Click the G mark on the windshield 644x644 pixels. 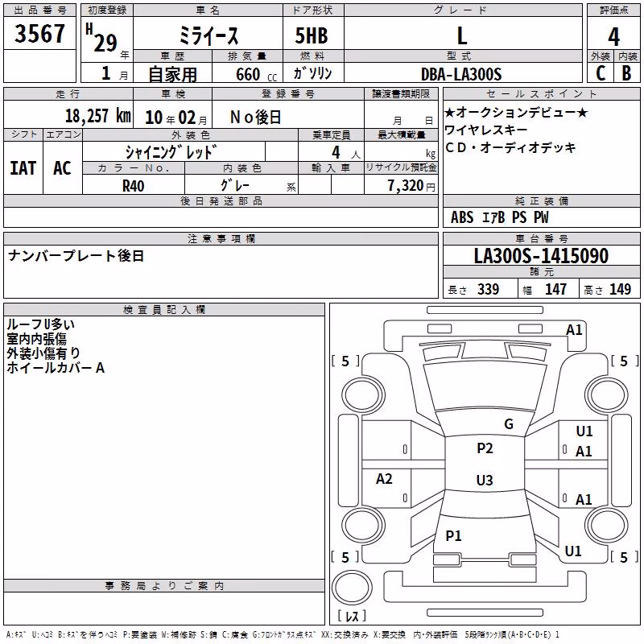point(509,424)
